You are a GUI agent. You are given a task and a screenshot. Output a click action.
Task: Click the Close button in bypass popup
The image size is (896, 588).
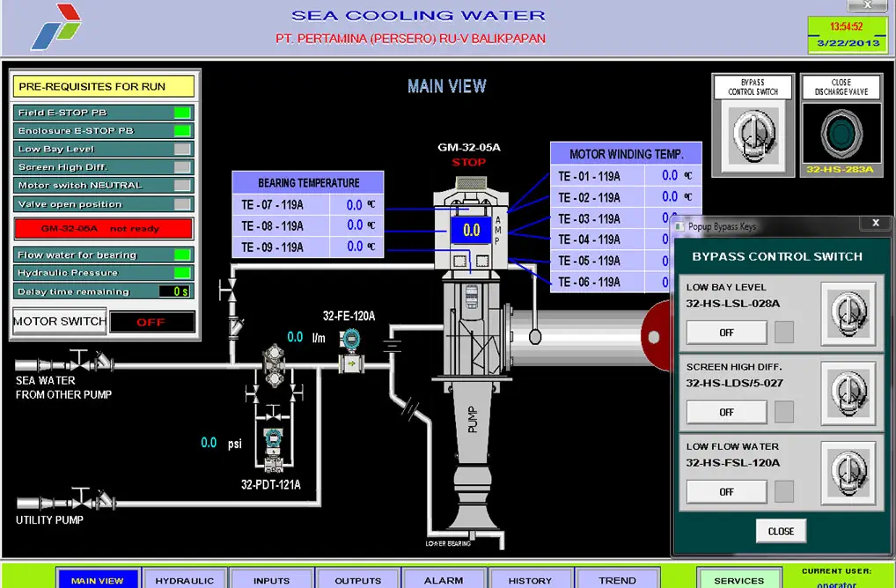pos(781,531)
